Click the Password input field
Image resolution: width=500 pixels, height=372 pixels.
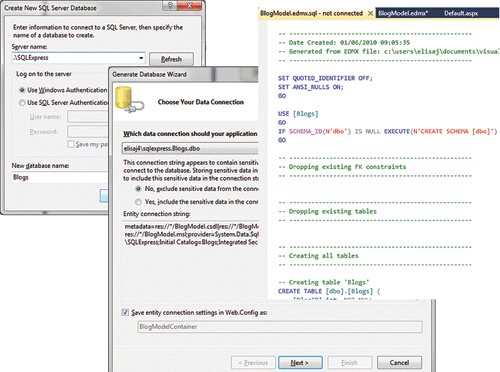[x=88, y=132]
